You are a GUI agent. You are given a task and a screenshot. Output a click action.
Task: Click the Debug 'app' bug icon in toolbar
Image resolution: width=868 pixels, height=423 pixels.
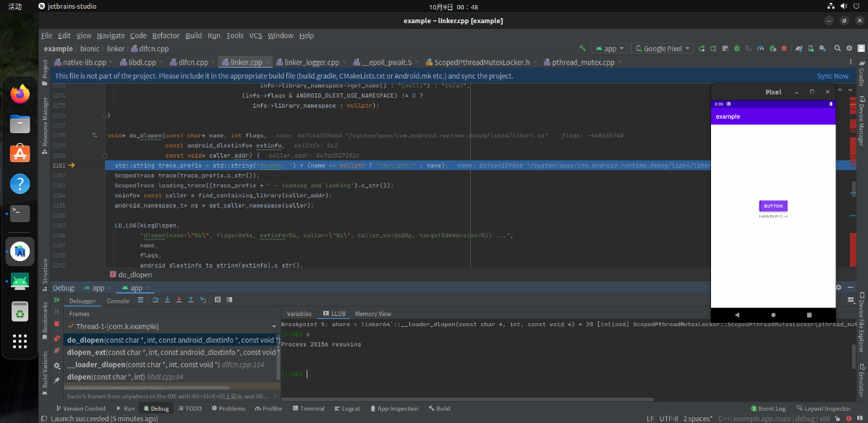737,48
